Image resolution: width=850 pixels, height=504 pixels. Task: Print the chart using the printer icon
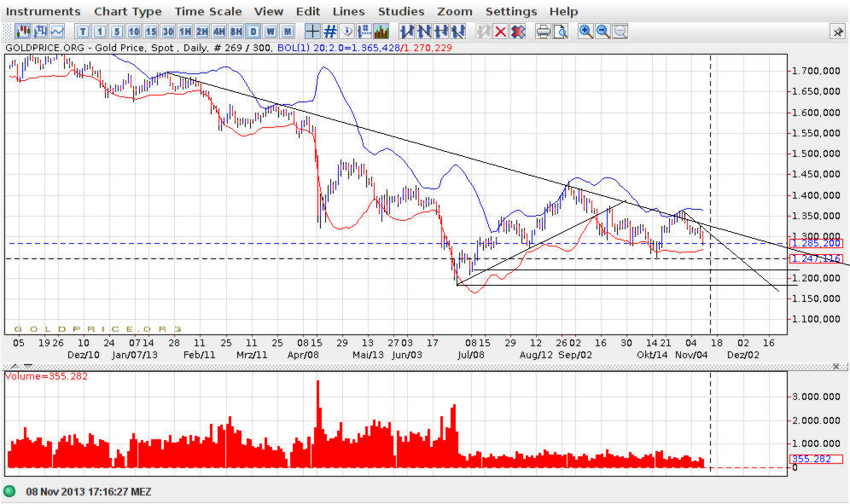coord(543,32)
